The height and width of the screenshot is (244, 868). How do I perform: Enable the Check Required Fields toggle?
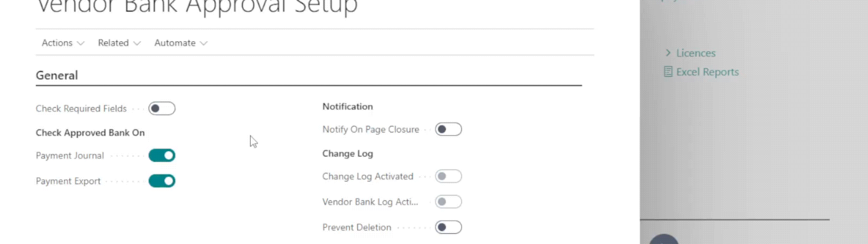(x=162, y=108)
